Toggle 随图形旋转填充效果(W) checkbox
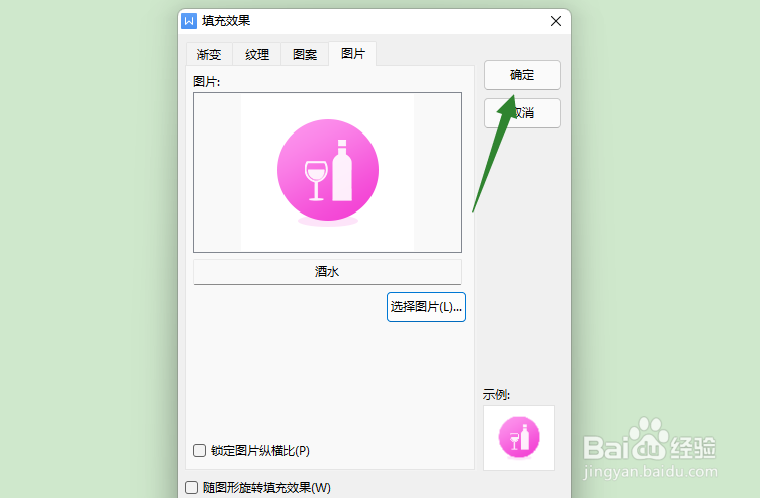 click(191, 487)
